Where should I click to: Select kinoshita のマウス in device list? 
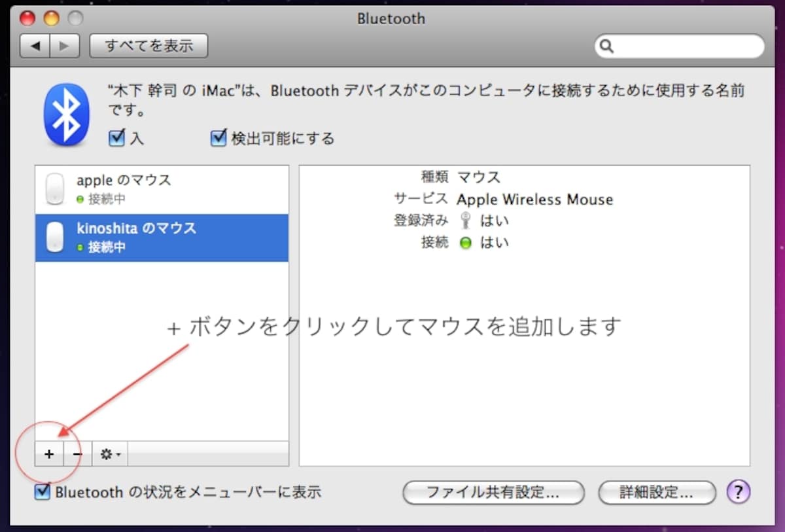pos(162,238)
